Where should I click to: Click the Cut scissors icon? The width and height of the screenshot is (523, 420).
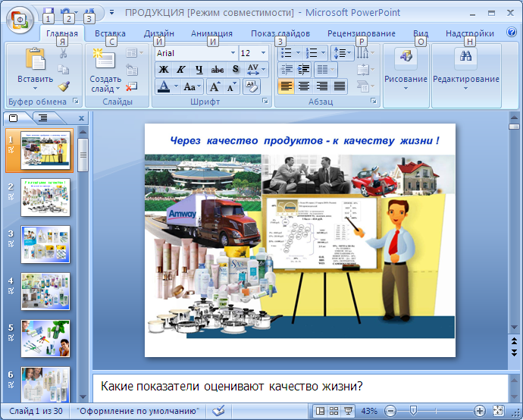coord(64,53)
